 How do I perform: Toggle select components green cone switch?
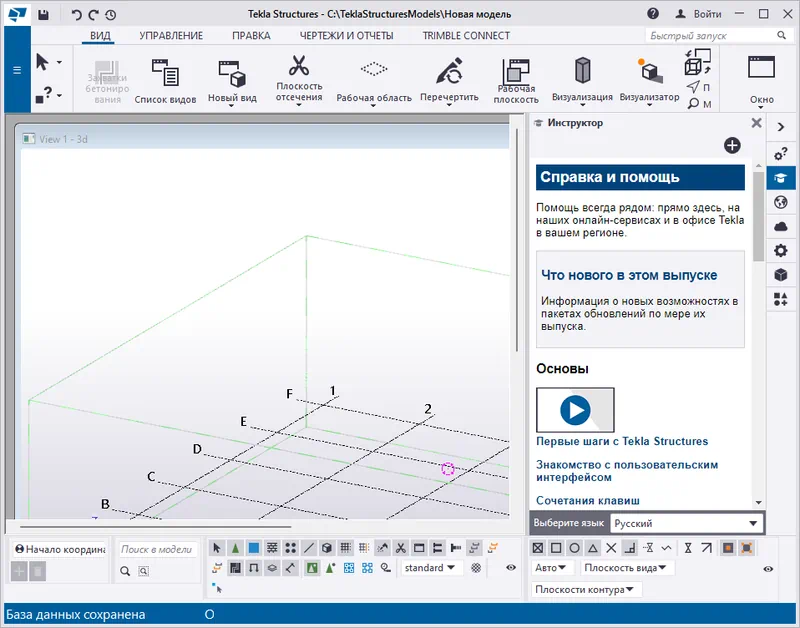pos(235,548)
